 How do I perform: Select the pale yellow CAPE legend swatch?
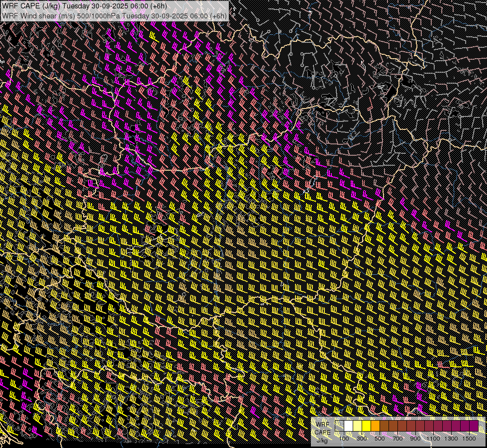[358, 426]
